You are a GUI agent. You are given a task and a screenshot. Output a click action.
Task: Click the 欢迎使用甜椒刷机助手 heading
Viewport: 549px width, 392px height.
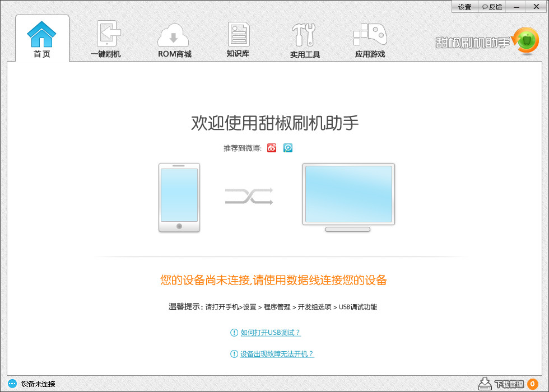coord(275,123)
